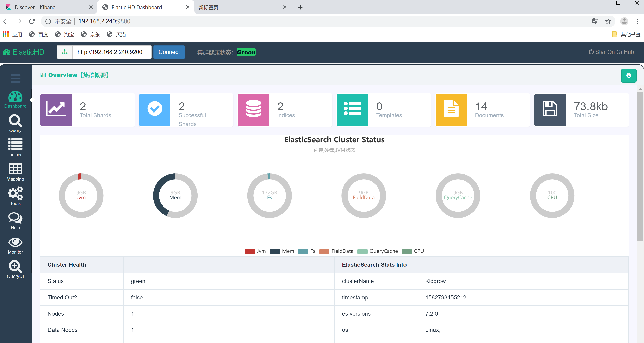Open the Query magnifier icon in sidebar
The image size is (644, 343).
click(x=15, y=121)
